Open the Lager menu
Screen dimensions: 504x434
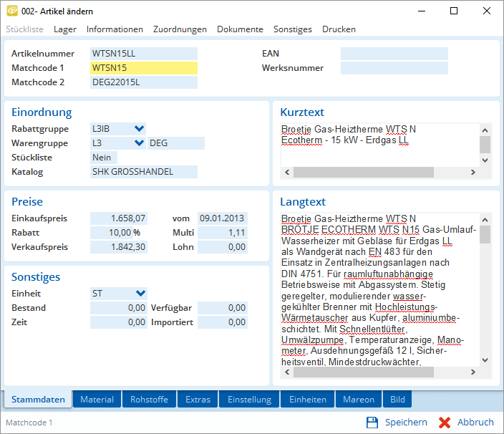65,29
